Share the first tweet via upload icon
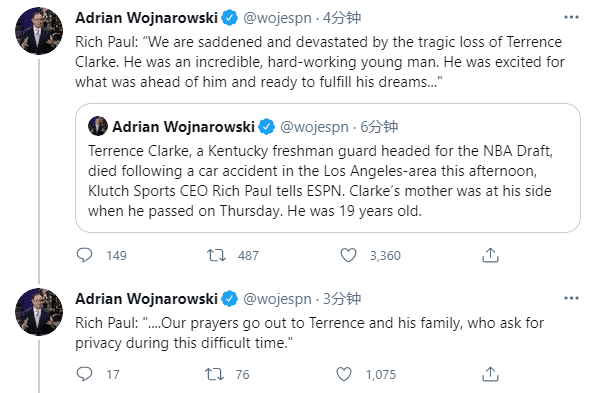The height and width of the screenshot is (393, 597). (x=490, y=255)
